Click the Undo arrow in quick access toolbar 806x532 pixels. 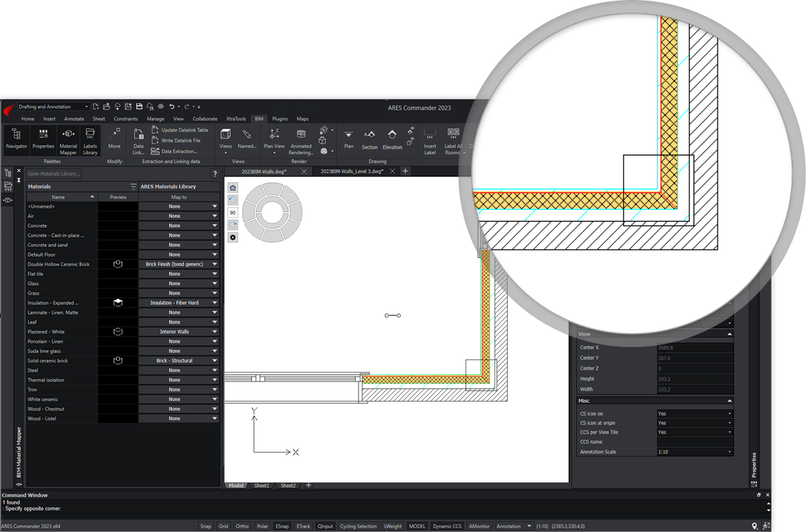pos(172,106)
